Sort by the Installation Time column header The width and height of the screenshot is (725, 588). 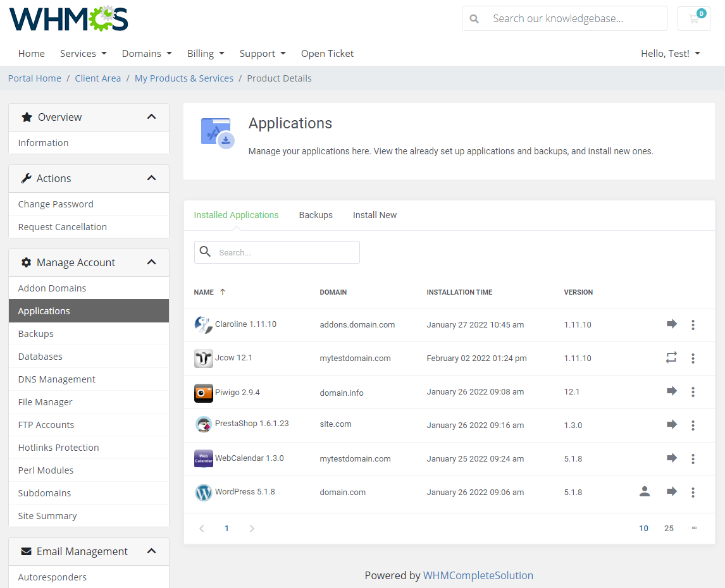[459, 292]
